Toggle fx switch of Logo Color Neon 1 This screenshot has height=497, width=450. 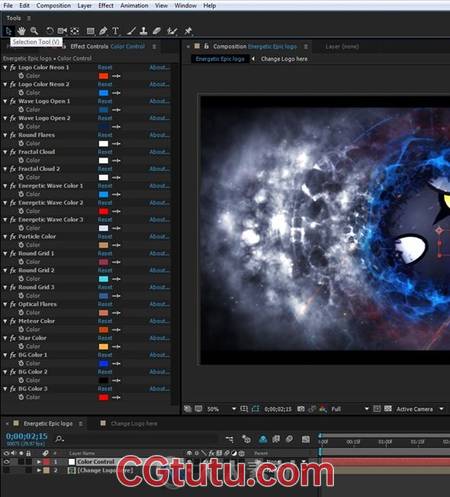click(13, 67)
